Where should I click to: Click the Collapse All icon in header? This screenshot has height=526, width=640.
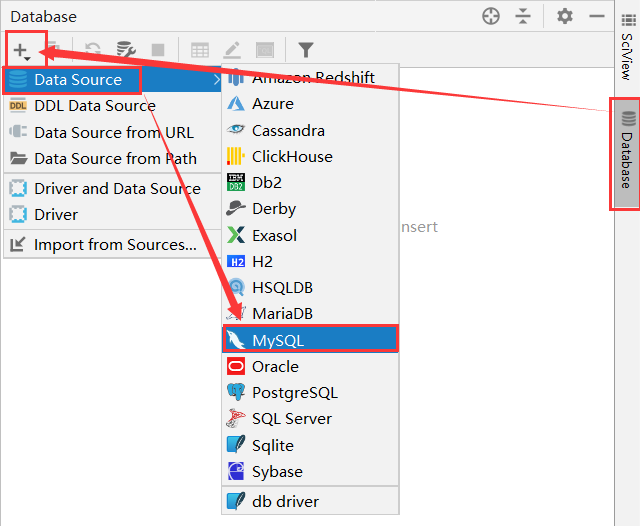coord(523,17)
